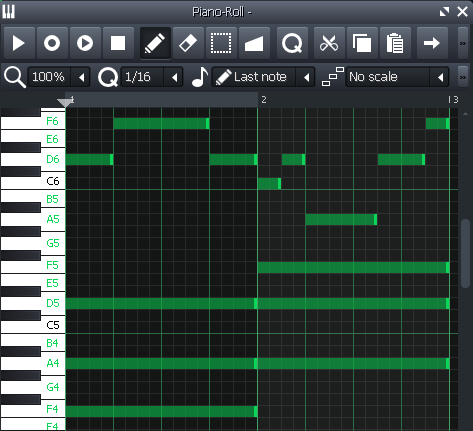Viewport: 473px width, 431px height.
Task: Click the Record notes button
Action: [52, 43]
